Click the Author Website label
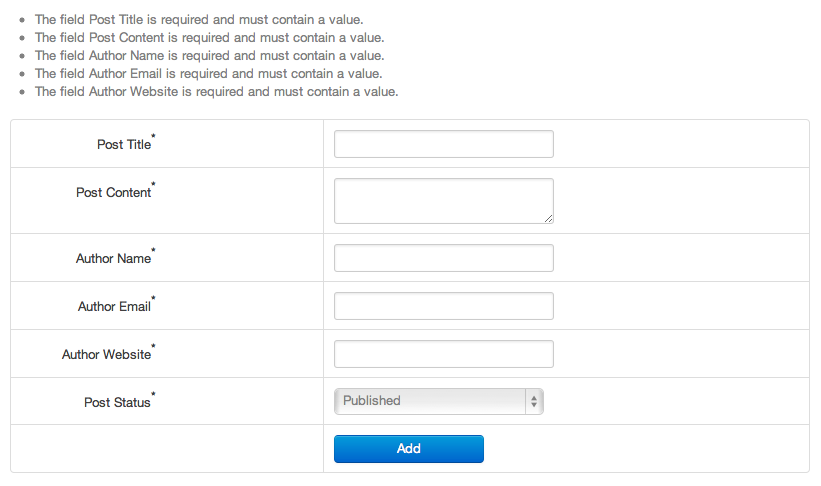Viewport: 821px width, 486px height. click(106, 355)
